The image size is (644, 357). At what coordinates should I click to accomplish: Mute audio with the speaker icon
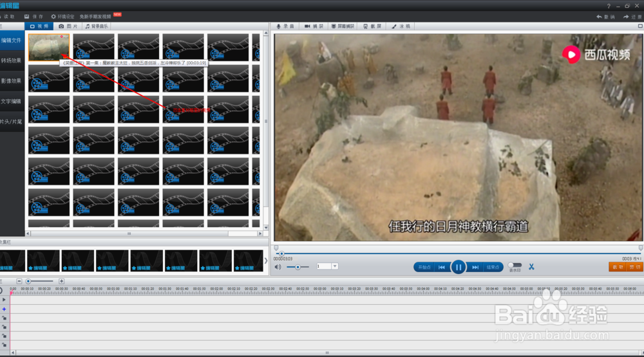coord(278,267)
